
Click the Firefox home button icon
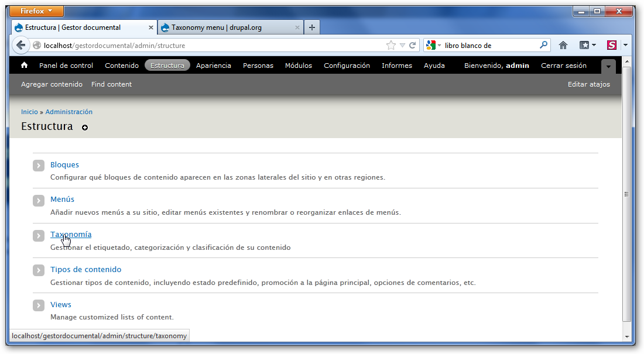click(563, 45)
